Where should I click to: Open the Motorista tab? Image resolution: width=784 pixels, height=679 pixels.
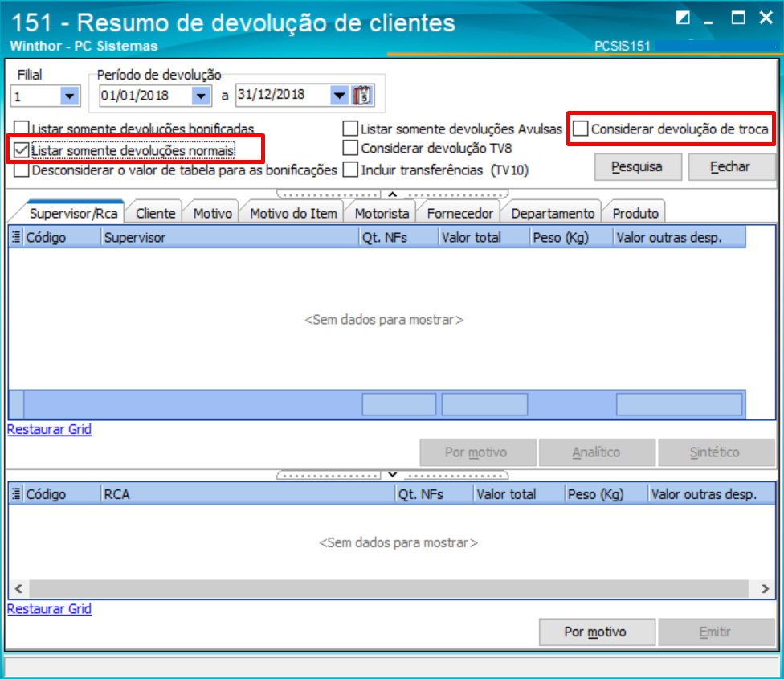382,214
